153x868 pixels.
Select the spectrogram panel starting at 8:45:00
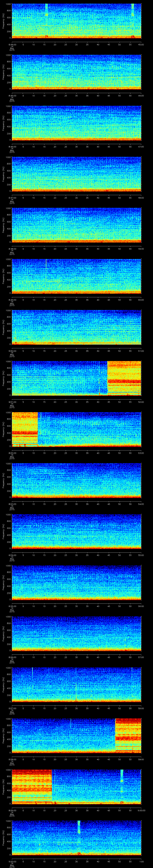tap(77, 72)
